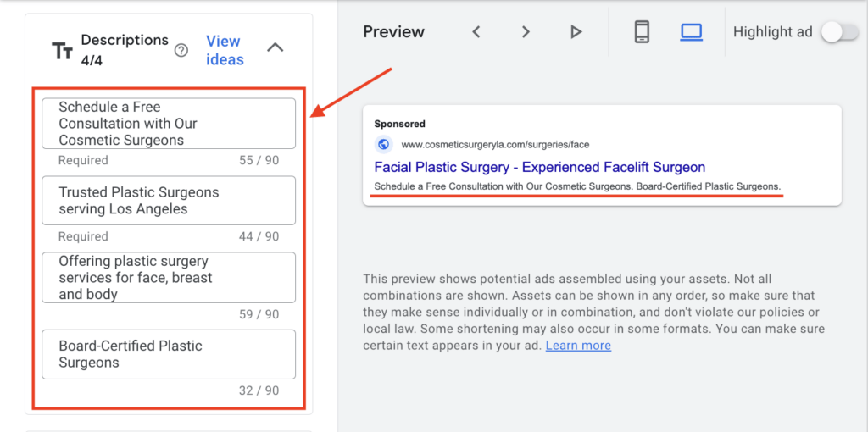This screenshot has width=868, height=432.
Task: Edit 'Trusted Plastic Surgeons serving Los Angeles' field
Action: pos(169,200)
